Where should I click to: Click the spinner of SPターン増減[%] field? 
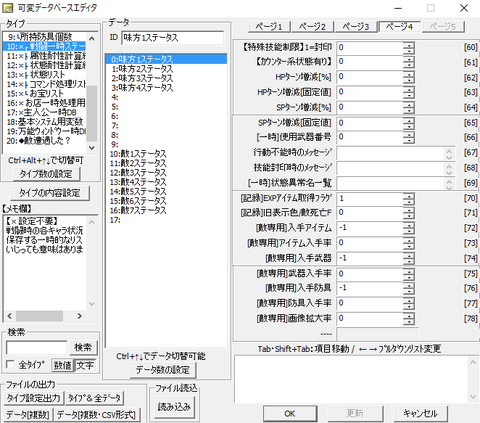[x=409, y=107]
